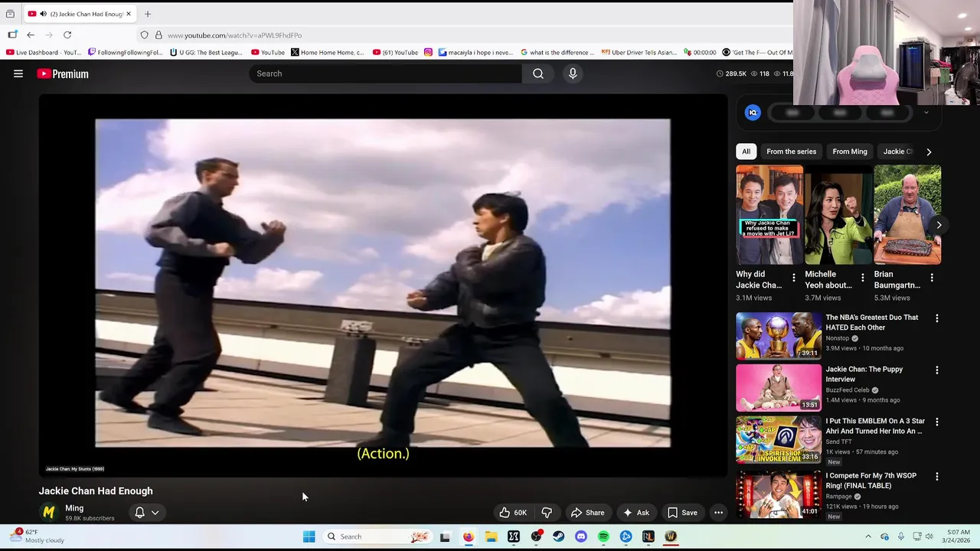Open the 5:07 AM clock calendar
The width and height of the screenshot is (980, 551).
[958, 536]
